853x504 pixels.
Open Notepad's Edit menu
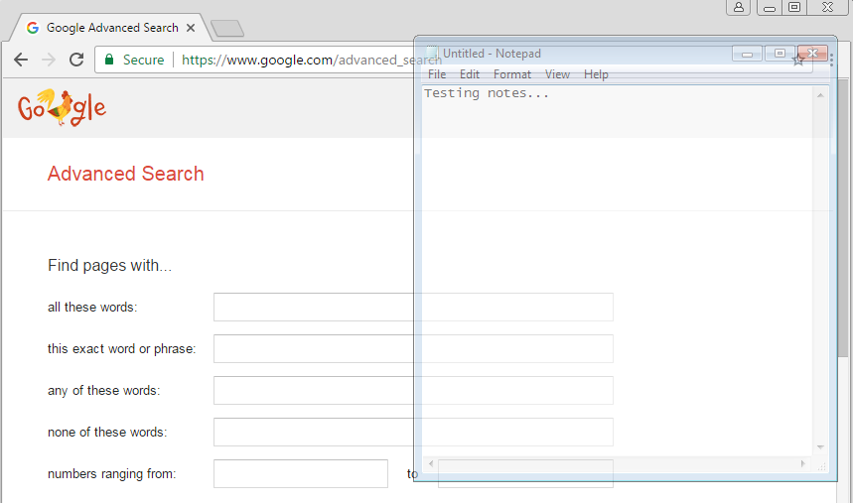pos(470,74)
